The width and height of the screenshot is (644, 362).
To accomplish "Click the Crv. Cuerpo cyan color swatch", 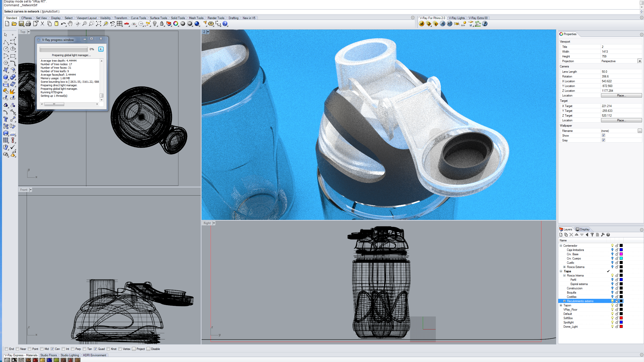I will click(621, 258).
